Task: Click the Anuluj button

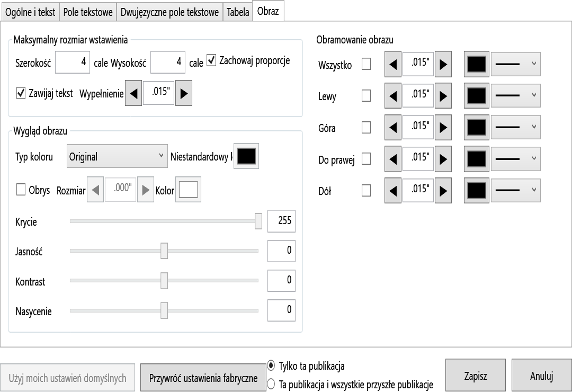Action: (541, 376)
